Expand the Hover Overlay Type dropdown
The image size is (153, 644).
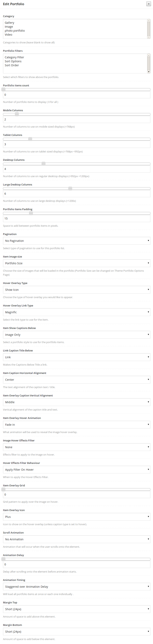tap(77, 290)
